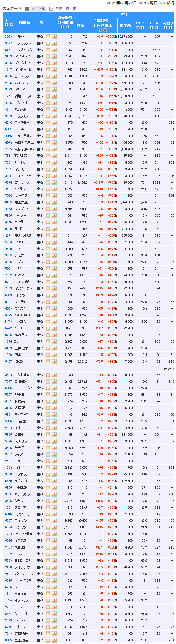Open stock code 7615 link

point(8,149)
